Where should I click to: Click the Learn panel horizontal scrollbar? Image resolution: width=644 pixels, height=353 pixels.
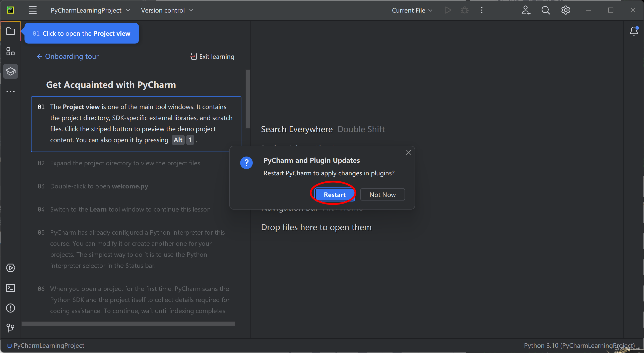(128, 324)
